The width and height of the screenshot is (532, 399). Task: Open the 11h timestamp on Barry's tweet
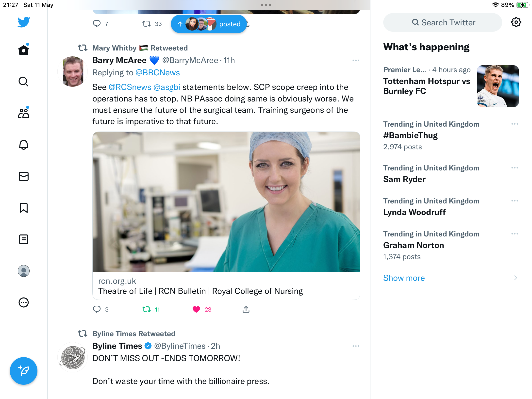(x=229, y=60)
